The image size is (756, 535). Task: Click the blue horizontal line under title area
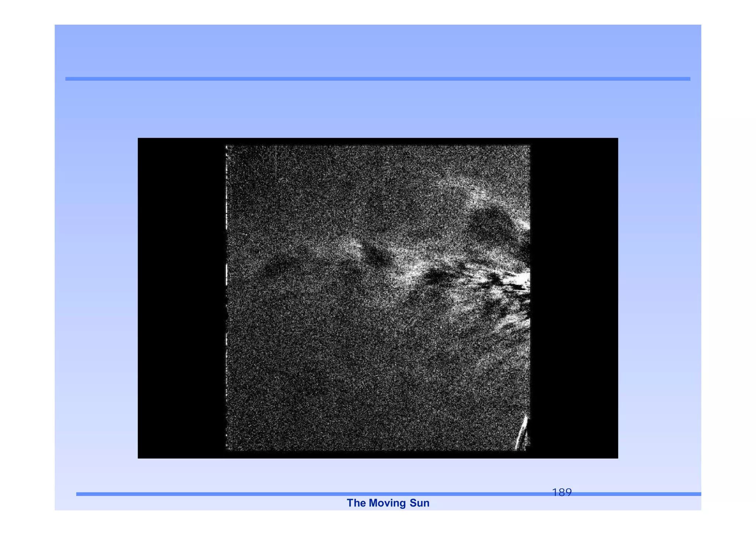tap(377, 79)
